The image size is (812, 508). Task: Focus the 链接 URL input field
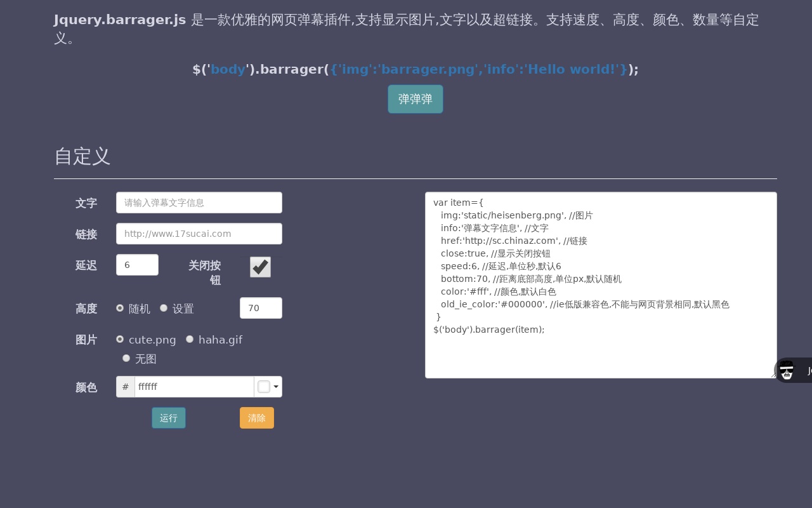click(x=199, y=234)
